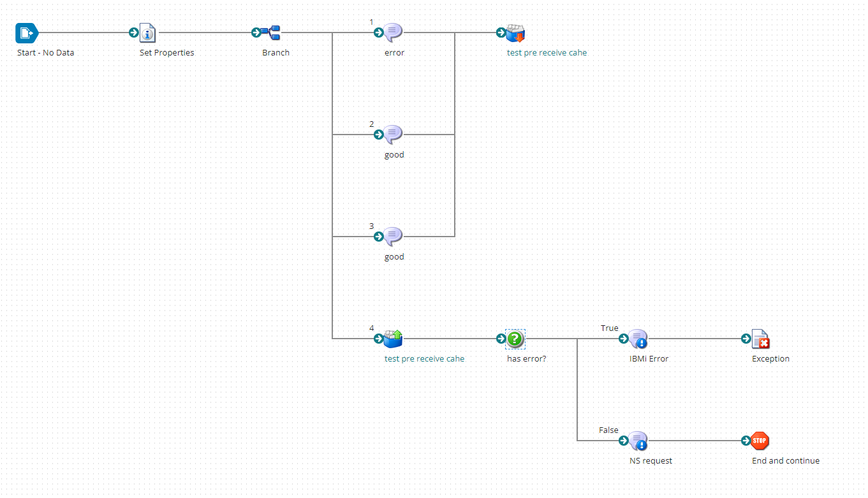
Task: Click the number 1 branch marker
Action: click(371, 20)
